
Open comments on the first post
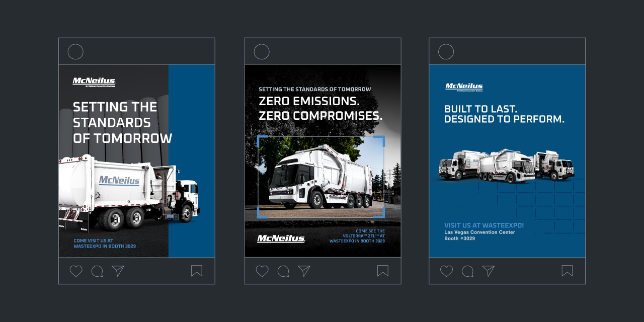pyautogui.click(x=97, y=271)
